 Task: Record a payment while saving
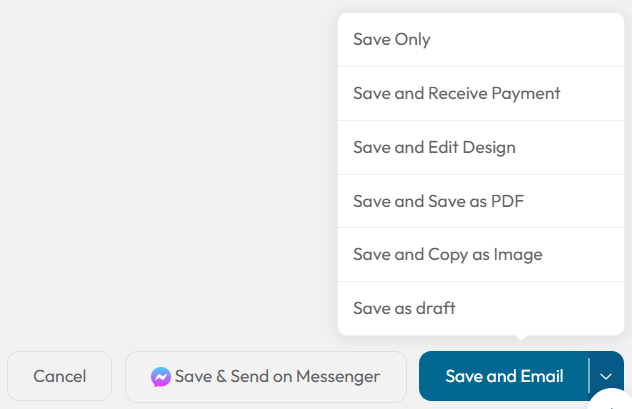[x=481, y=93]
